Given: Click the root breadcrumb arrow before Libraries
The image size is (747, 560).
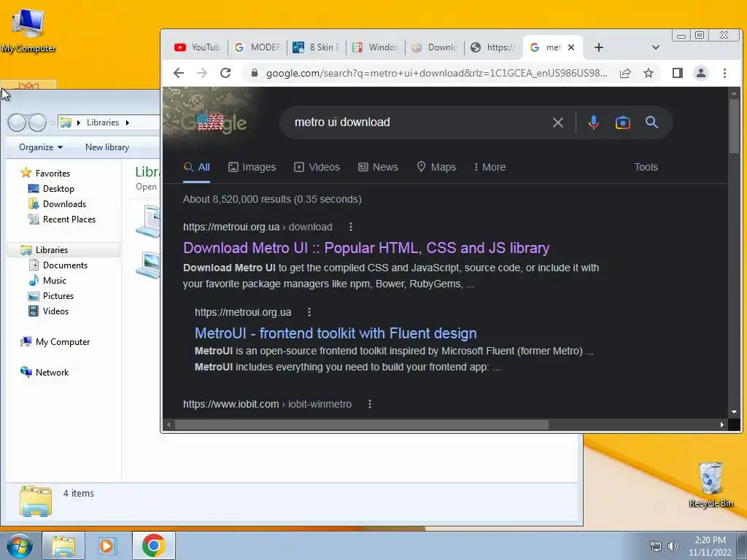Looking at the screenshot, I should pyautogui.click(x=79, y=122).
